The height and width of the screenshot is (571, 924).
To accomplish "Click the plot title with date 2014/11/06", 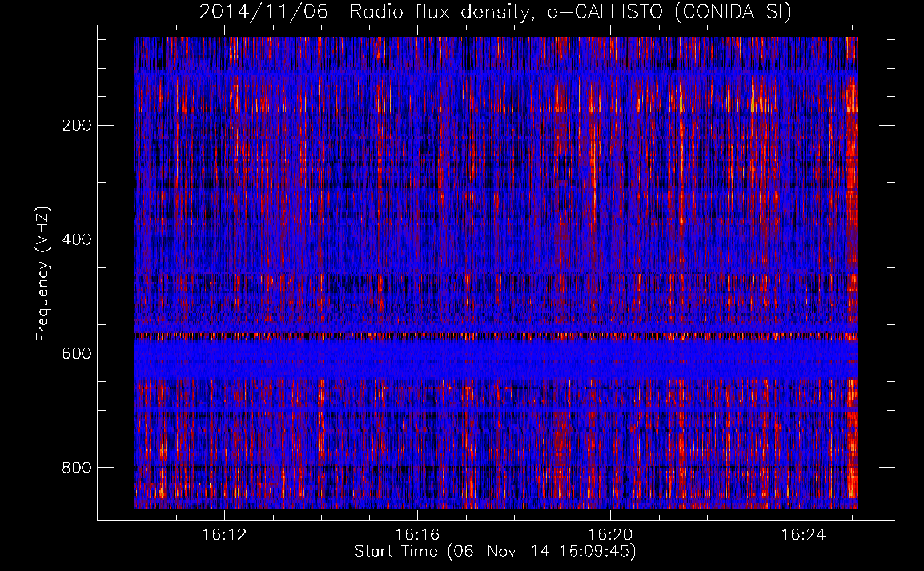I will click(x=495, y=11).
